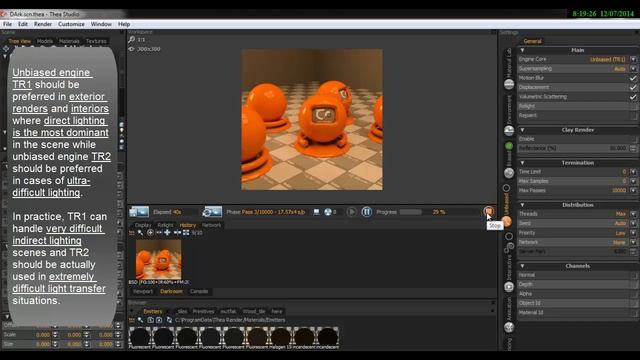
Task: Stop the render with the orange Stop icon
Action: tap(489, 211)
